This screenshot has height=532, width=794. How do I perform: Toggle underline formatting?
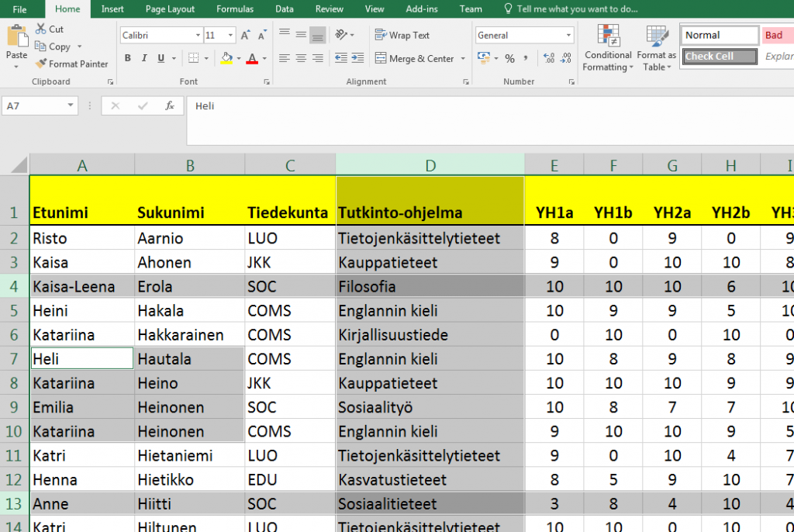(159, 58)
